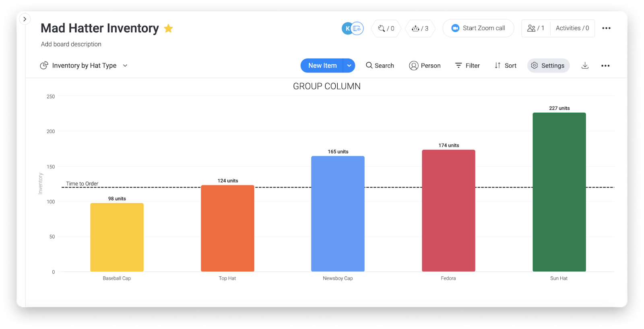The image size is (644, 329).
Task: Open the Sort options
Action: click(x=505, y=66)
